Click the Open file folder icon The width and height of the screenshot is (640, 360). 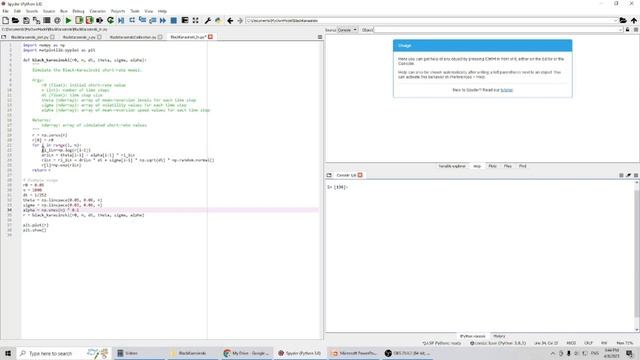tap(16, 20)
